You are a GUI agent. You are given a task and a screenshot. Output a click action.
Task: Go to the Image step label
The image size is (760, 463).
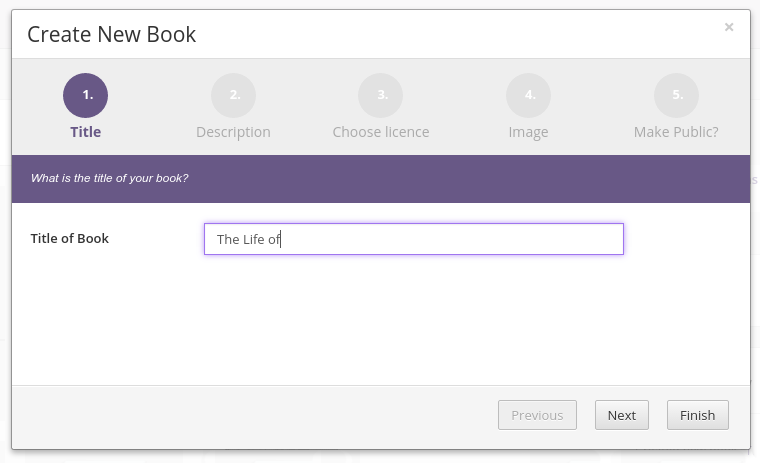pos(528,132)
